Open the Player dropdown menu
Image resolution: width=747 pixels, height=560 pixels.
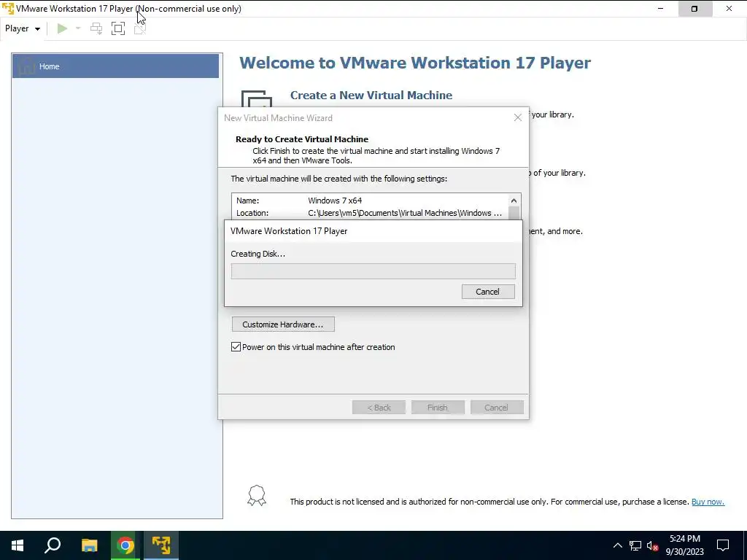[23, 28]
